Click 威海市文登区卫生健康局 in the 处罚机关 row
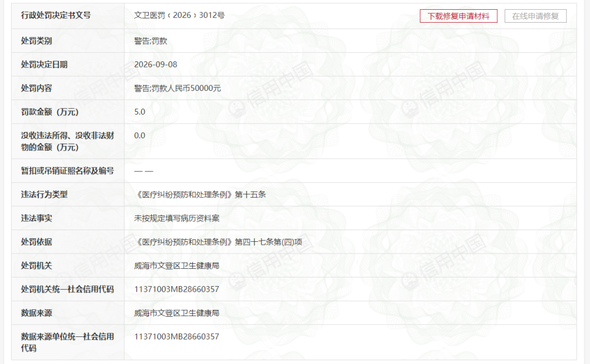The width and height of the screenshot is (590, 364). [177, 266]
